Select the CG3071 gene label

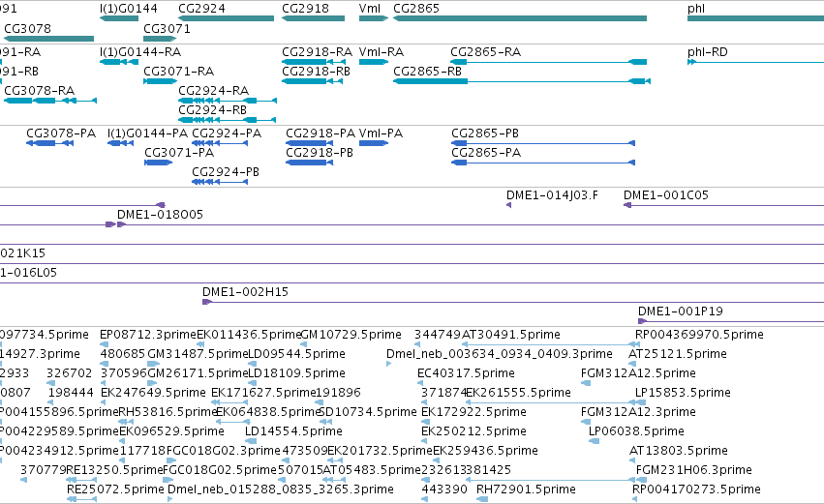[168, 28]
